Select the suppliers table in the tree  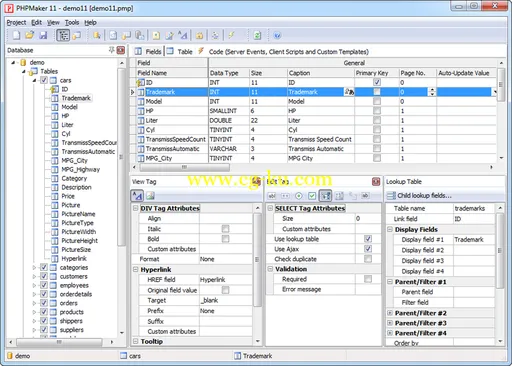coord(72,330)
